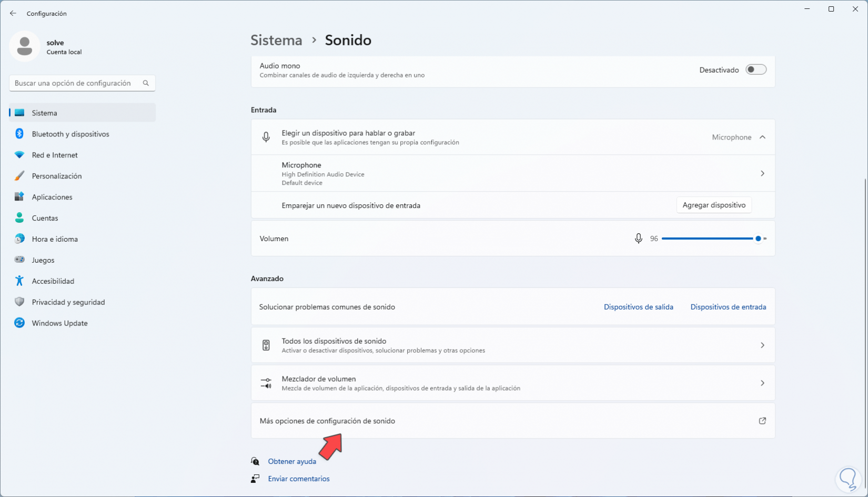Open Microphone device details chevron

762,173
